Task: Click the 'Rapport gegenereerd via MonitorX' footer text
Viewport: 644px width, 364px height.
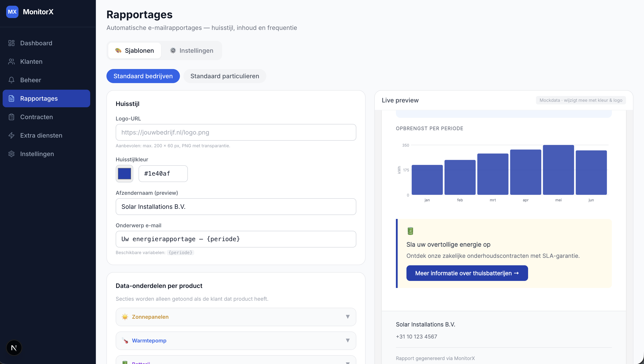Action: (x=435, y=358)
